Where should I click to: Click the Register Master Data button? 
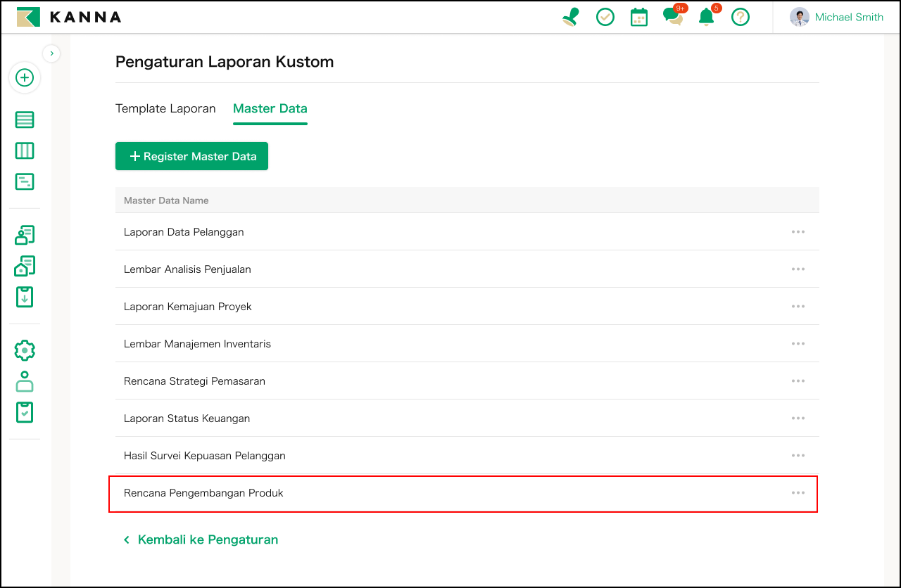(x=191, y=156)
